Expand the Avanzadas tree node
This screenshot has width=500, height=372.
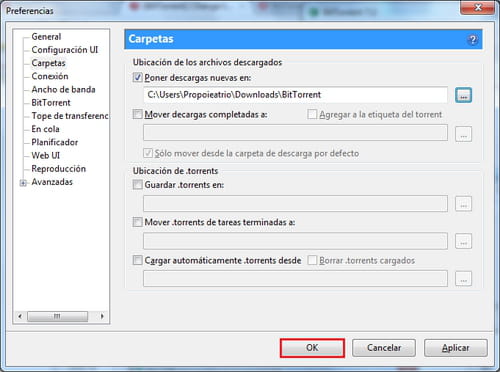tap(23, 183)
